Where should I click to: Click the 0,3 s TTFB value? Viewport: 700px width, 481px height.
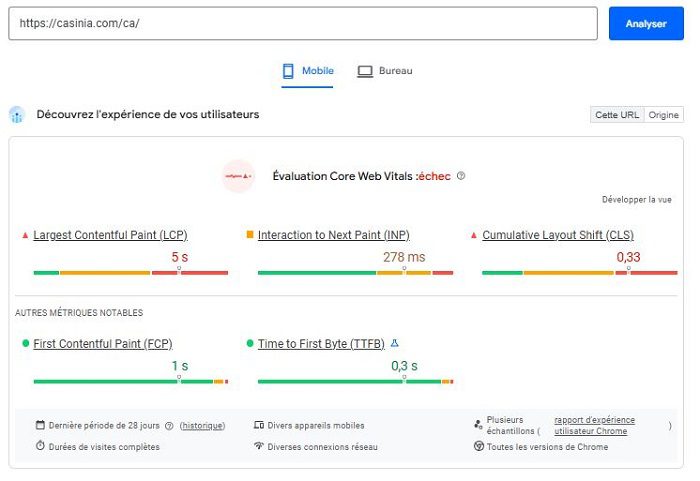(x=404, y=366)
